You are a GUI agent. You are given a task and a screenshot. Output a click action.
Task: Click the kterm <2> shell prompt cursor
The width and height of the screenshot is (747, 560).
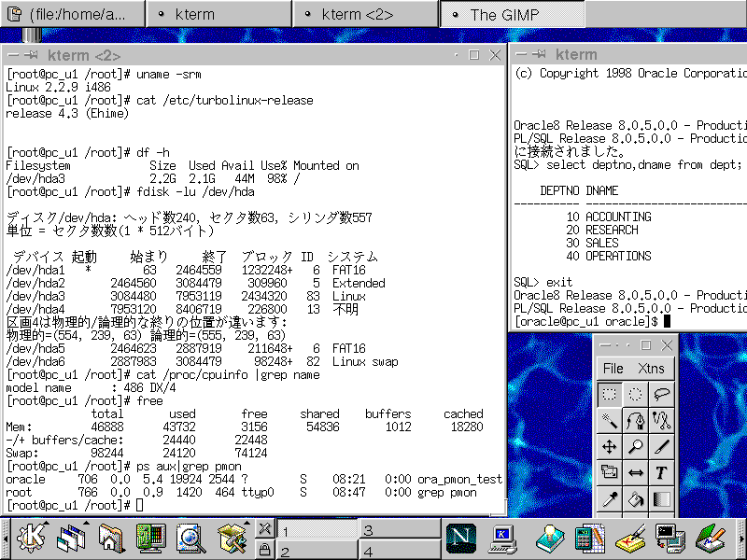[139, 505]
